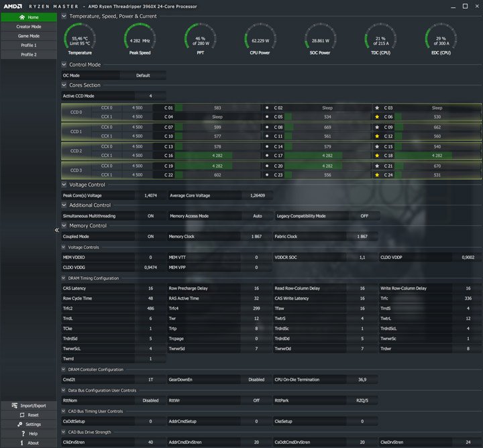Click the white star beside C 21
The image size is (483, 448).
(x=377, y=166)
